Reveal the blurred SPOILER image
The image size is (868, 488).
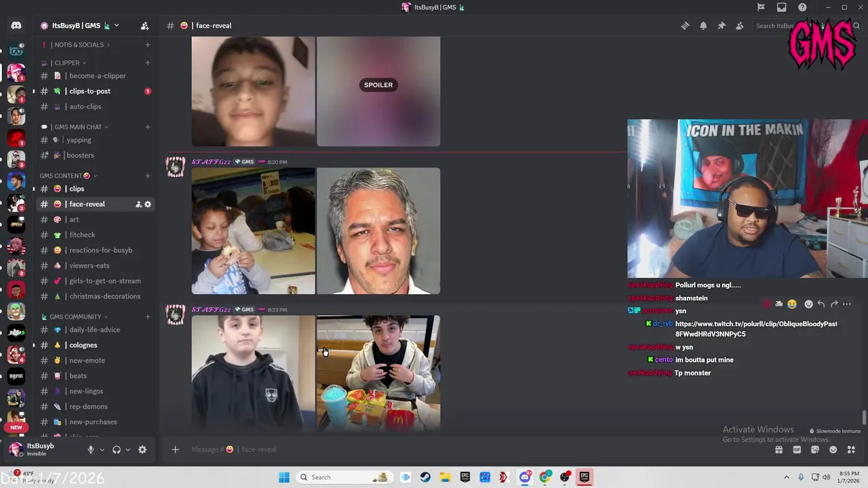[378, 85]
